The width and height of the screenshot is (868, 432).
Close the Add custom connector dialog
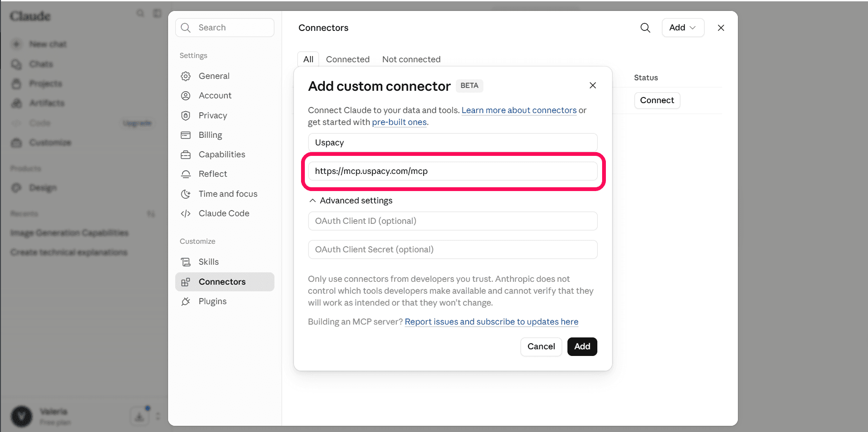tap(593, 86)
